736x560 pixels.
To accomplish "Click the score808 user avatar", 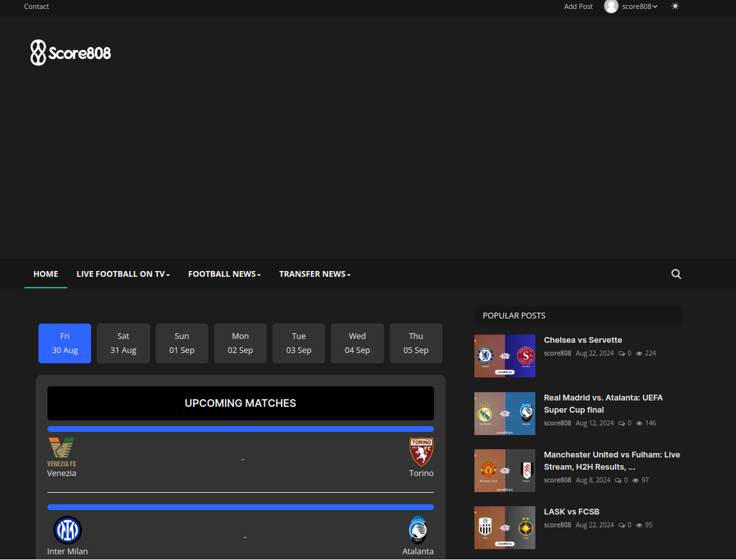I will [611, 6].
